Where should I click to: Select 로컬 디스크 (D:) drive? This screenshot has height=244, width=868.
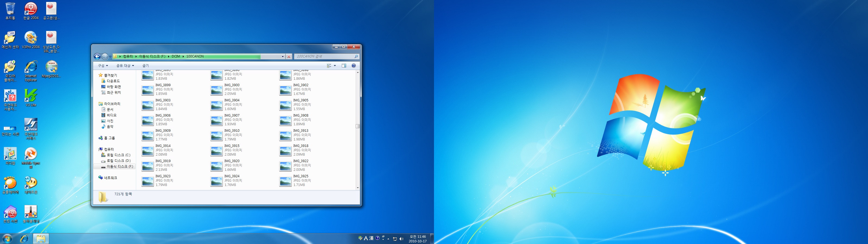coord(116,161)
